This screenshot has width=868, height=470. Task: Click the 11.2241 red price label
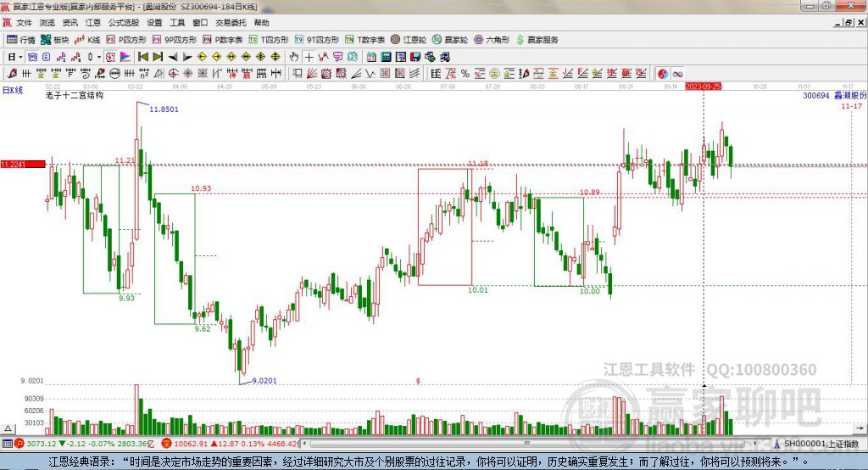[23, 164]
